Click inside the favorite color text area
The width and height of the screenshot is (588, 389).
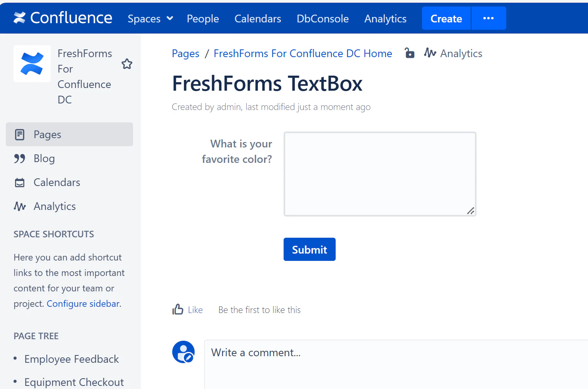click(x=380, y=174)
